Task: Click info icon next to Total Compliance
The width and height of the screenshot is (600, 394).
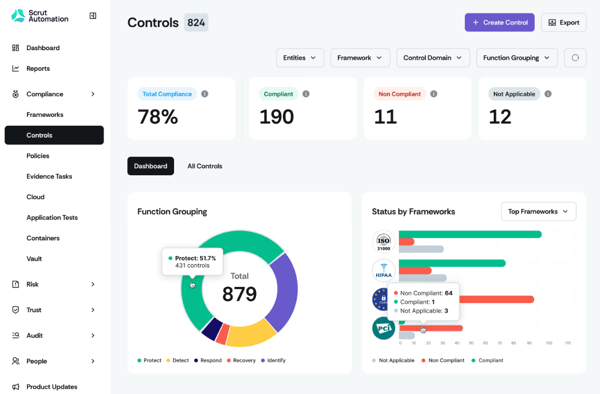Action: [x=205, y=94]
